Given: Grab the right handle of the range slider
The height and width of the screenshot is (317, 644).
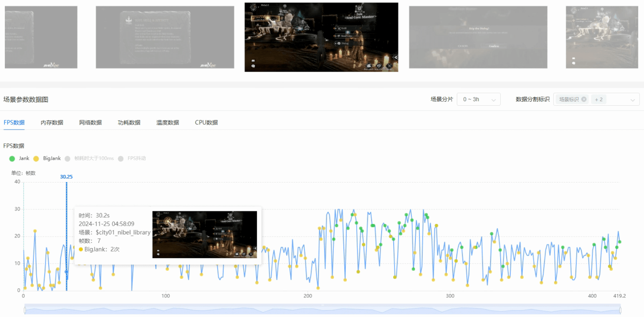Looking at the screenshot, I should [x=620, y=310].
